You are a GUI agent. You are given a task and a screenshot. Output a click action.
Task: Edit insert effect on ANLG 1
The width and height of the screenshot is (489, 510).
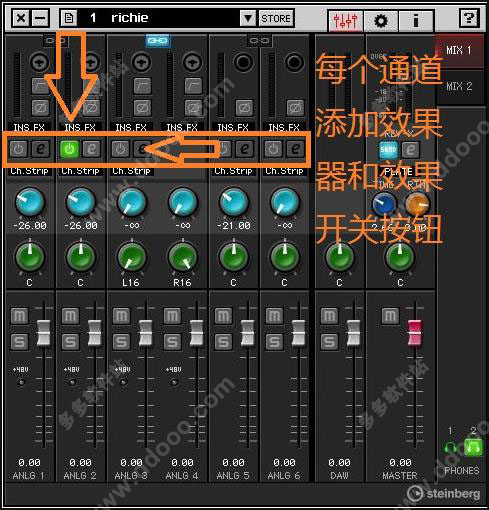pos(40,149)
